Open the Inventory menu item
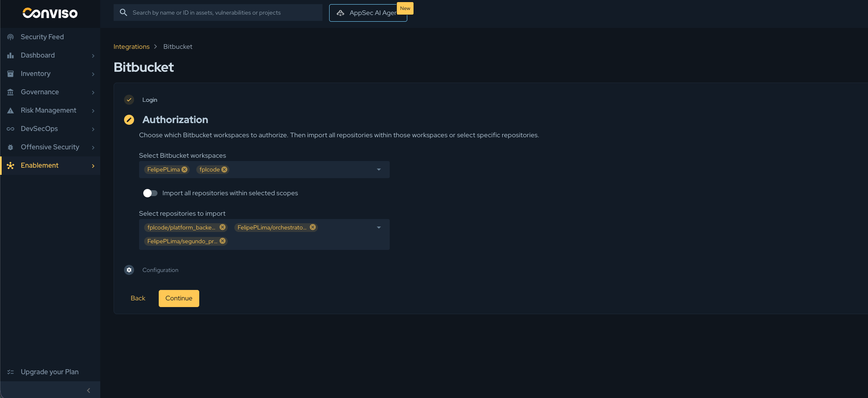Viewport: 868px width, 398px height. [50, 74]
